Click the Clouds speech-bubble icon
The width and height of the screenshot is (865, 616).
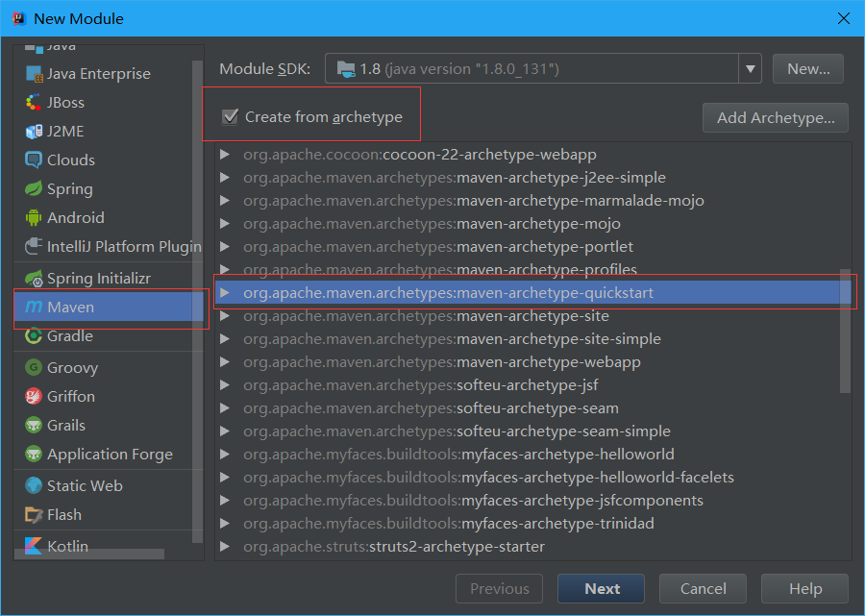pyautogui.click(x=34, y=160)
